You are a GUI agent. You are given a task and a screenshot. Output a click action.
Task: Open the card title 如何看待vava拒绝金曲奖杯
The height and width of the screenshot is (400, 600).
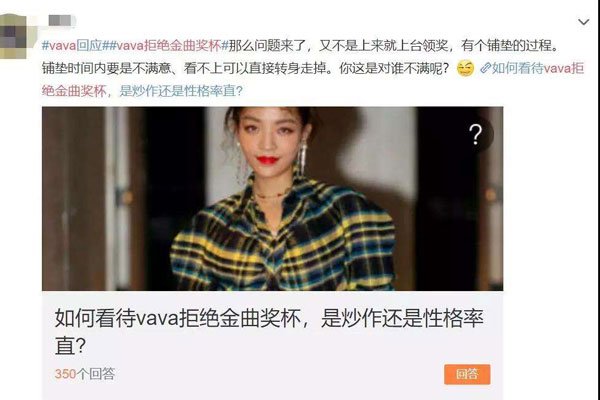point(178,318)
